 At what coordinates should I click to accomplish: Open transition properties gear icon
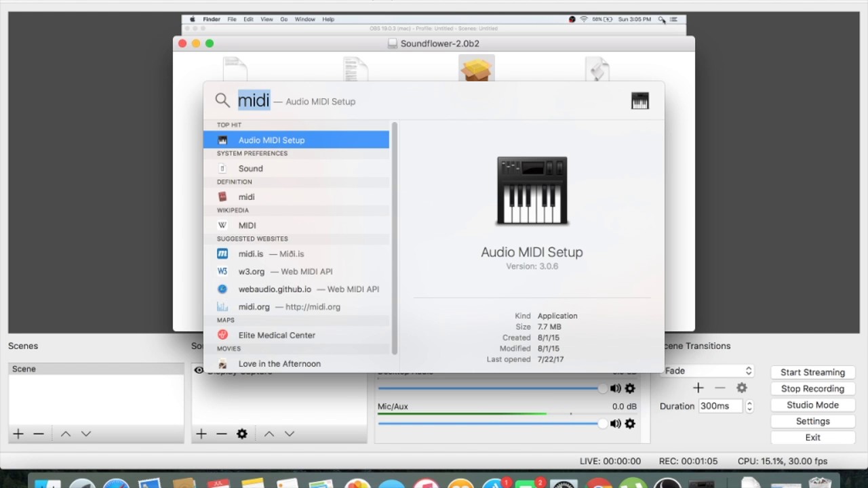pyautogui.click(x=742, y=388)
